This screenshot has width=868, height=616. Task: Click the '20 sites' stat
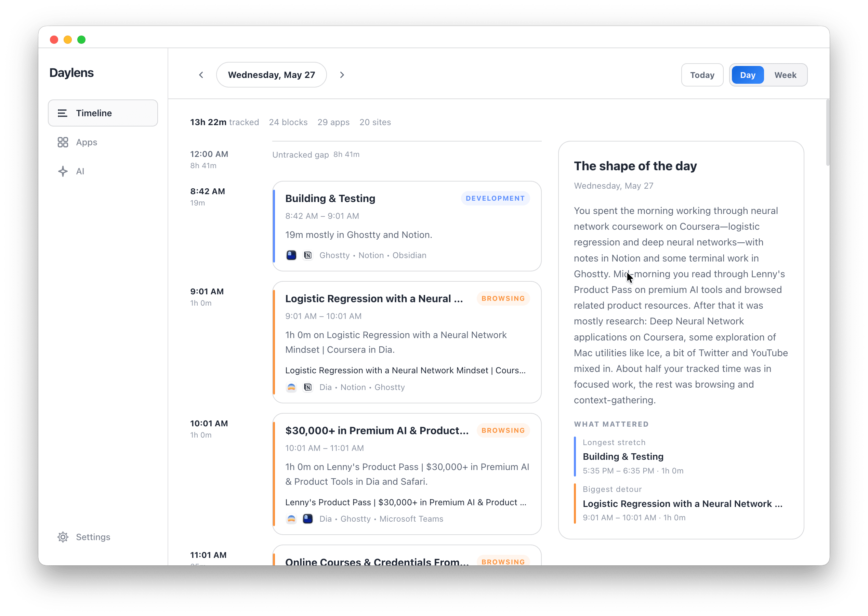point(375,122)
